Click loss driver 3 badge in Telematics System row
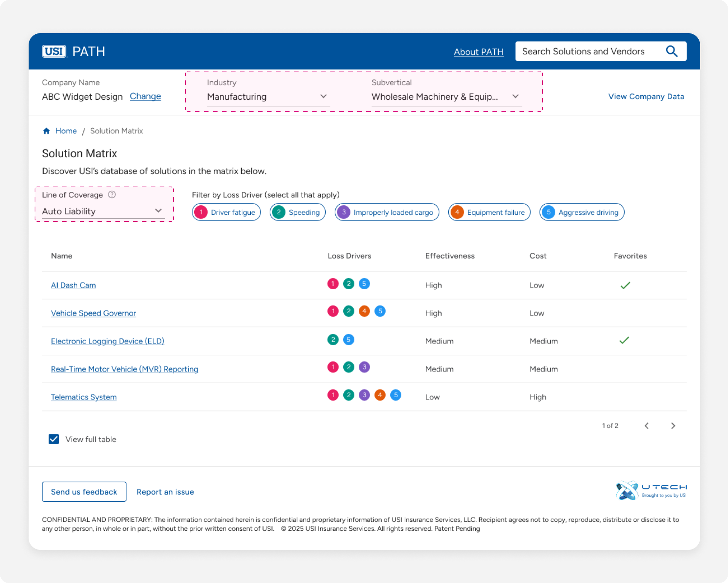Screen dimensions: 728x583 [364, 395]
